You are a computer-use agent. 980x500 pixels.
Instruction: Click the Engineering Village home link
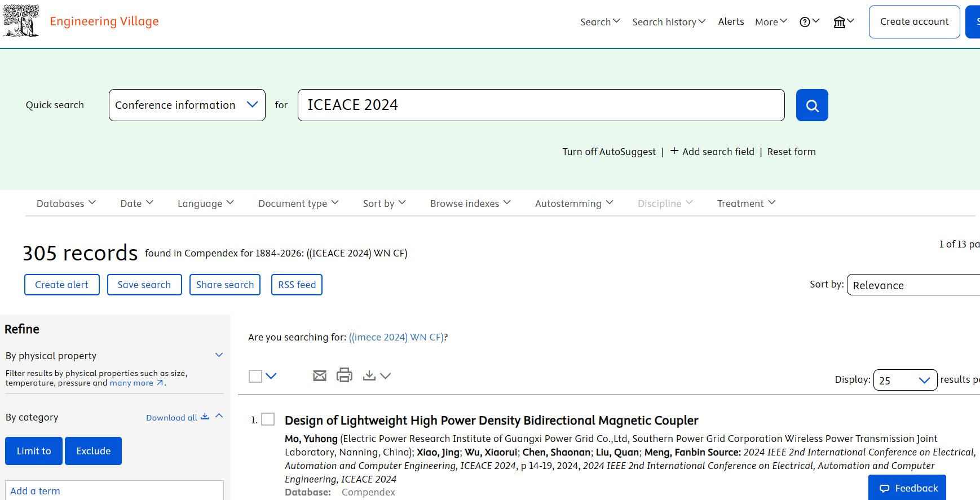[x=104, y=21]
